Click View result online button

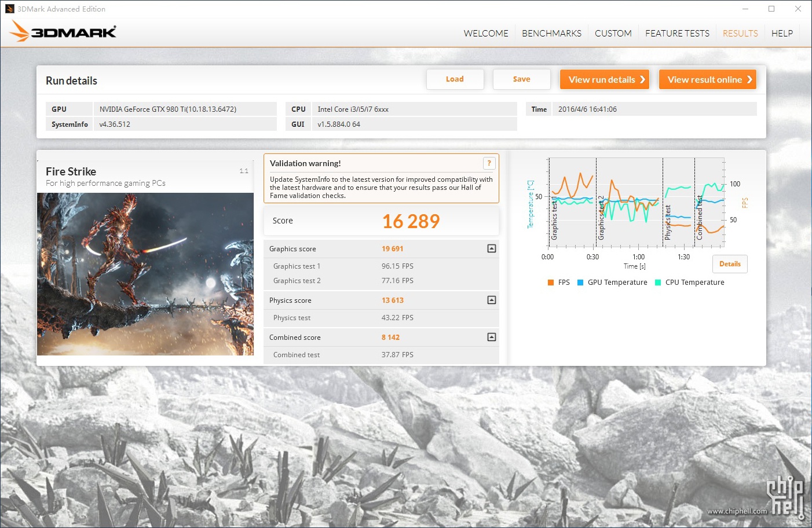coord(708,79)
